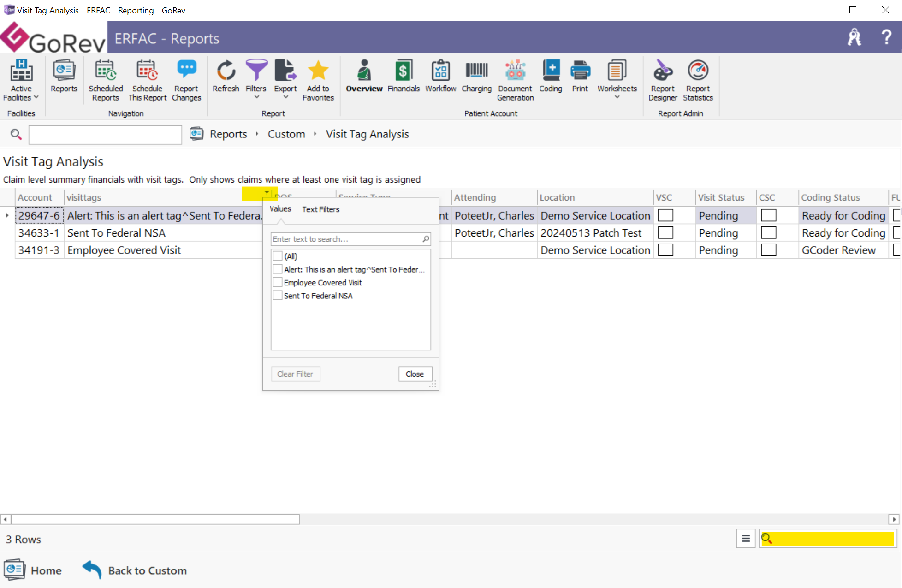
Task: Toggle CSC checkbox for account 29647-6
Action: coord(768,215)
